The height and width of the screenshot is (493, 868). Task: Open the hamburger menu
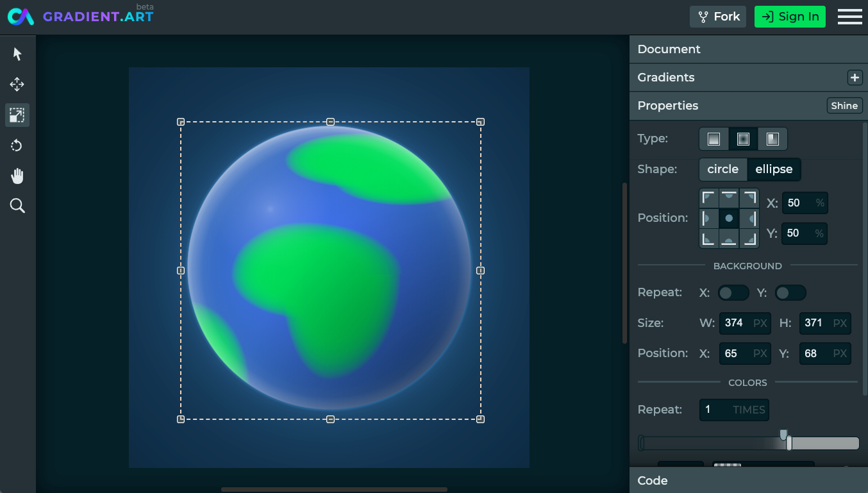tap(850, 17)
